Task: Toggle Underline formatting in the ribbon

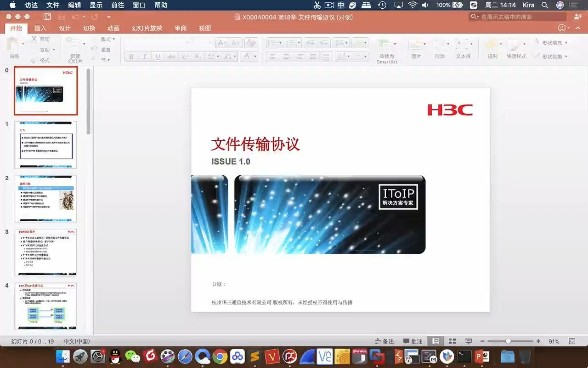Action: click(158, 57)
